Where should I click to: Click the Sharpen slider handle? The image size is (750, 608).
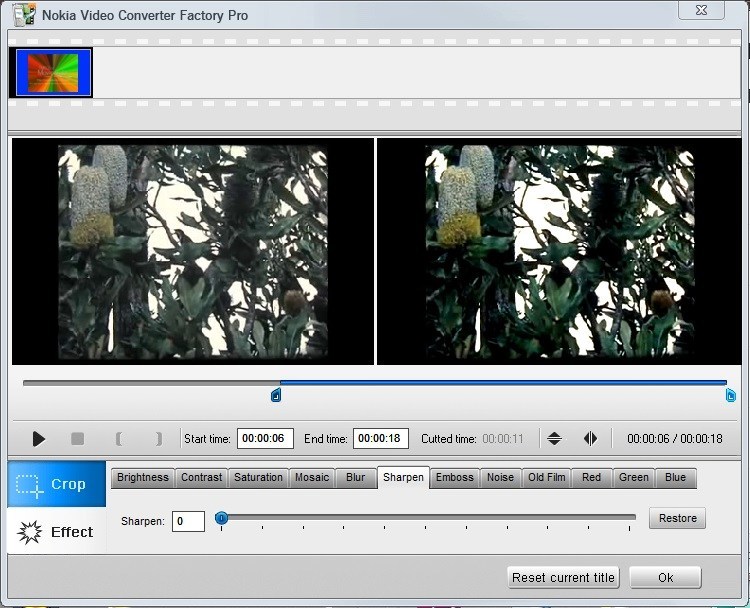pyautogui.click(x=221, y=518)
